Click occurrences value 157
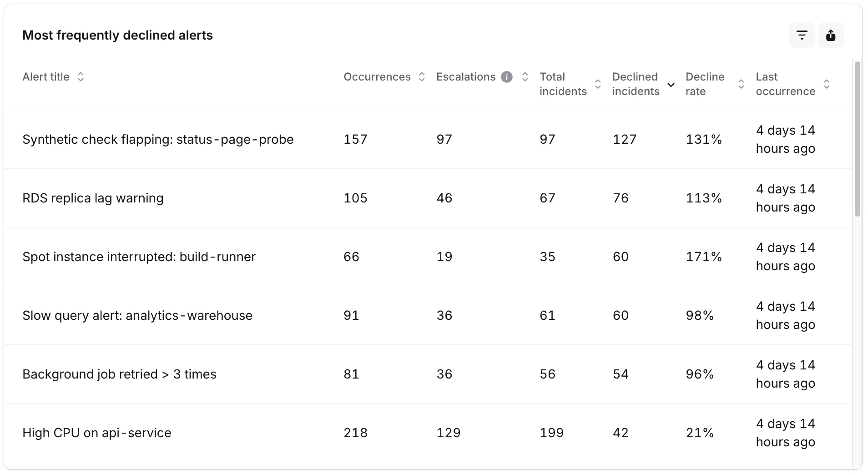 pos(355,139)
